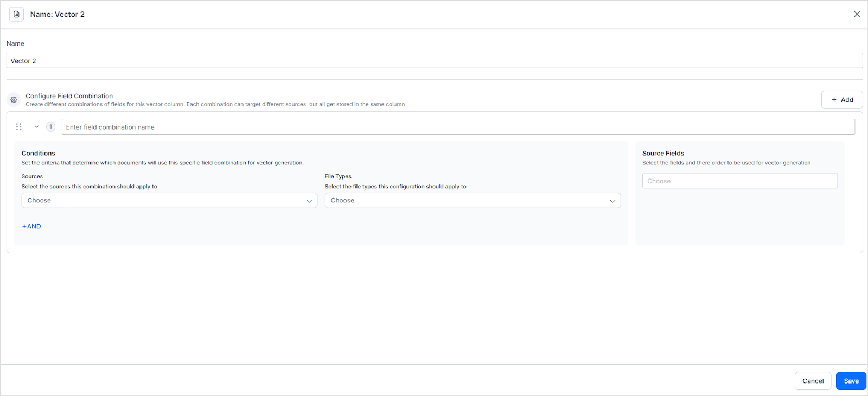This screenshot has height=396, width=868.
Task: Open the Source Fields Choose selector
Action: click(x=739, y=181)
